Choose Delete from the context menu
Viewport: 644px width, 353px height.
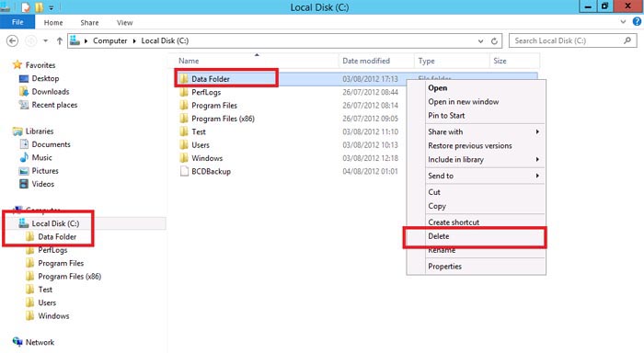[439, 236]
